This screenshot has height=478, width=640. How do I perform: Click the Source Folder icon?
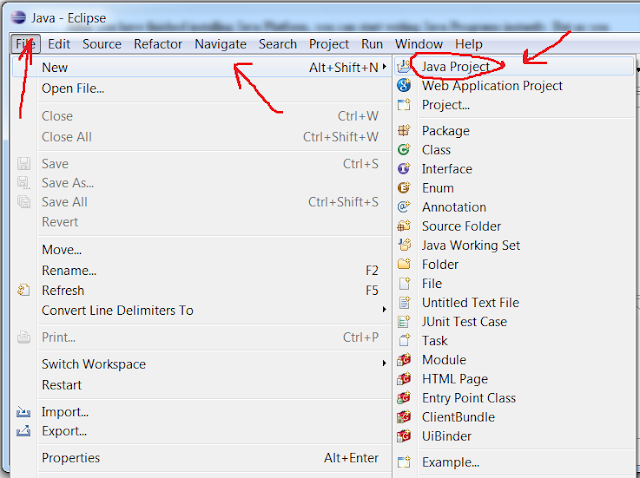click(x=404, y=226)
